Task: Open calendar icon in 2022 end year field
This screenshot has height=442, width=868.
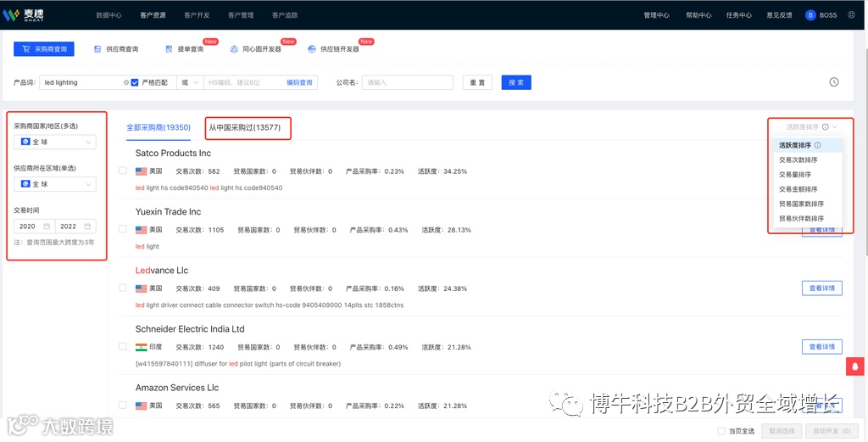Action: (87, 226)
